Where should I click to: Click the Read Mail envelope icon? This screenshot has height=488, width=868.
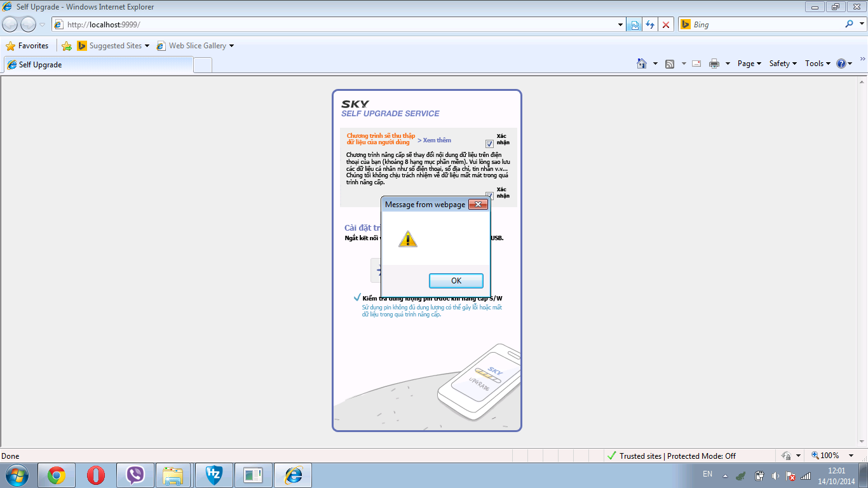[x=696, y=64]
